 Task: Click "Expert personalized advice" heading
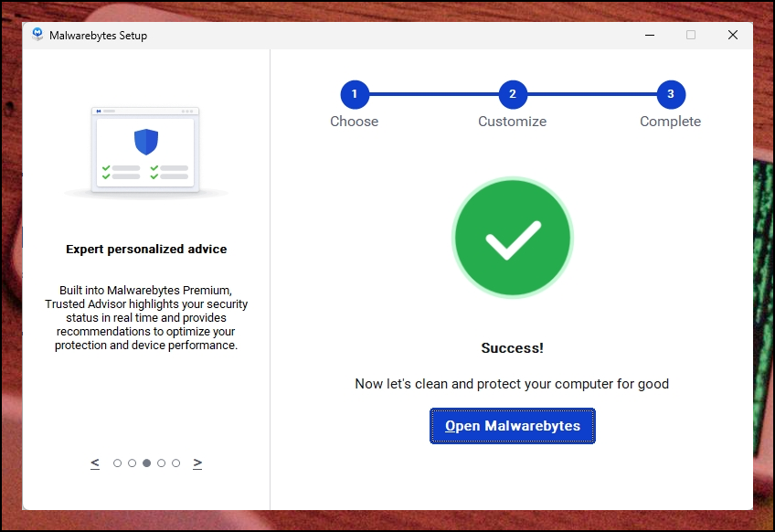[x=146, y=250]
